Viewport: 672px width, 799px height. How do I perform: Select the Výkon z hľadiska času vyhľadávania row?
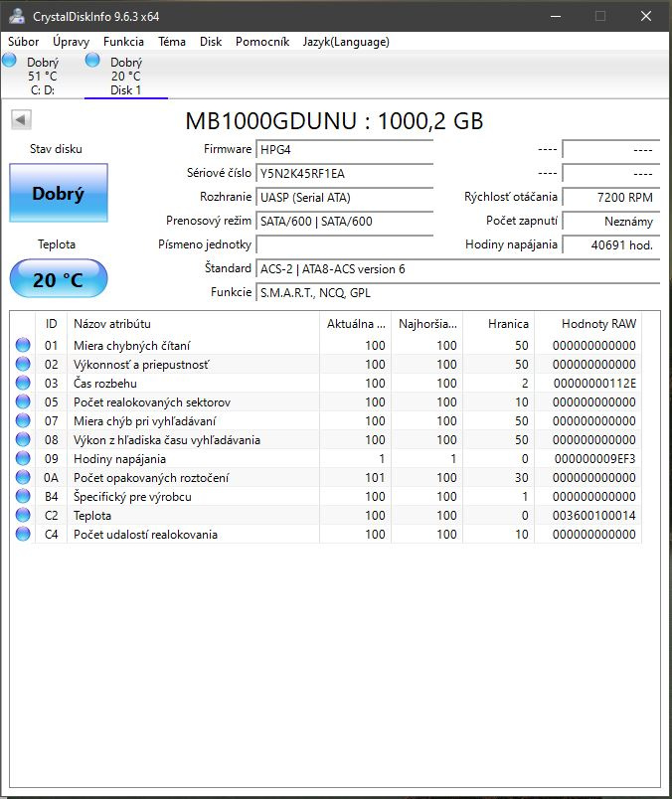pos(326,439)
